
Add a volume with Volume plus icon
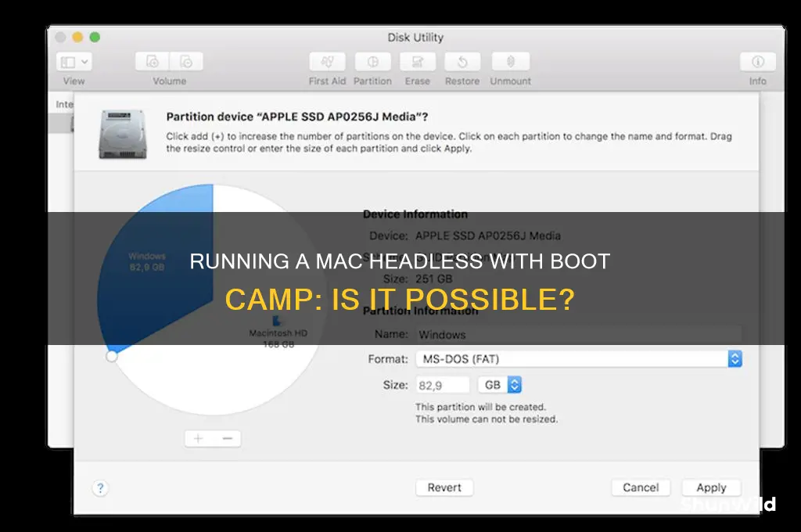pos(153,62)
